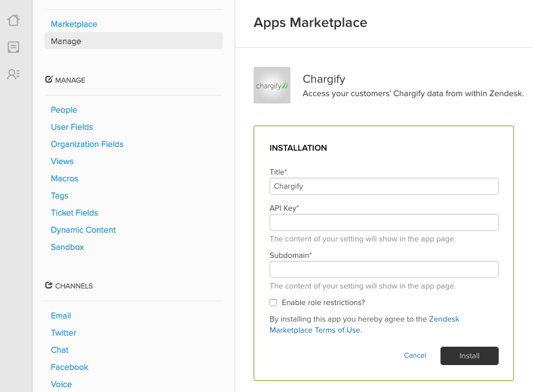Open the Views tickets icon in sidebar
Viewport: 533px width, 392px height.
pyautogui.click(x=13, y=47)
